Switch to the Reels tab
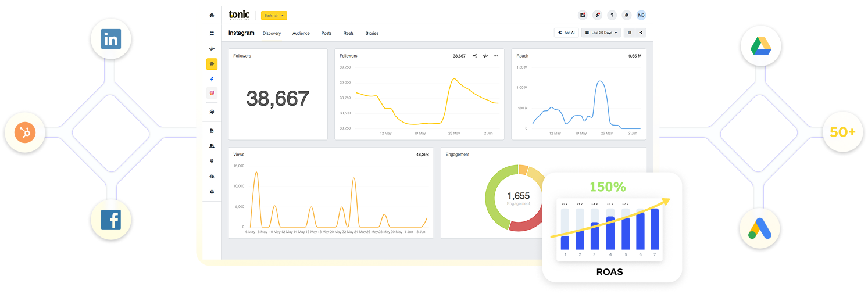Screen dimensions: 868x294 click(349, 33)
